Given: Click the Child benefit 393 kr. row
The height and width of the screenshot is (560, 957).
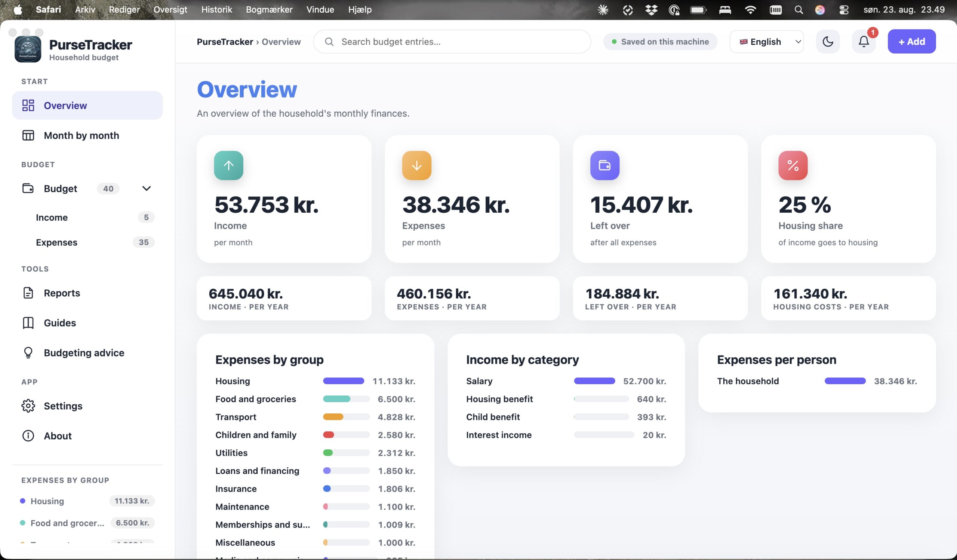Looking at the screenshot, I should [566, 417].
